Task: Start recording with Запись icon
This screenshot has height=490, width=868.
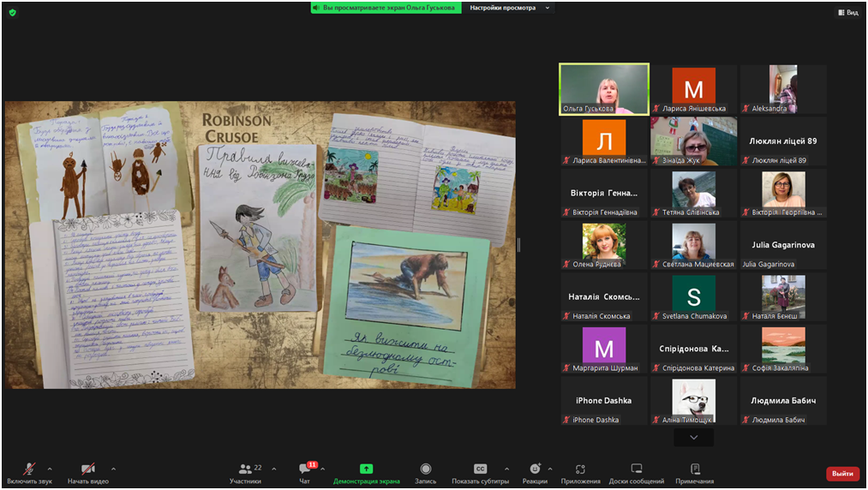Action: [426, 469]
